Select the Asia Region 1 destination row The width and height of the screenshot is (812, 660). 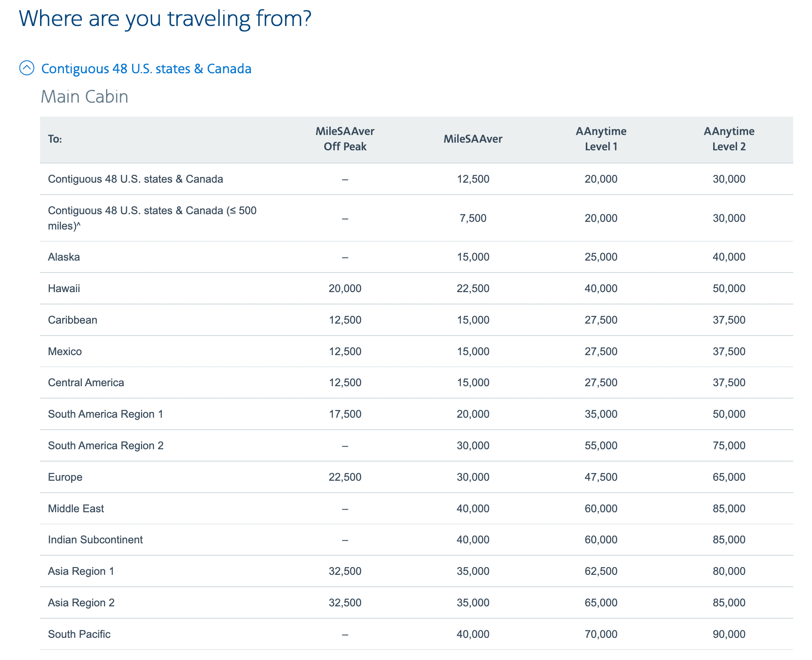point(81,571)
